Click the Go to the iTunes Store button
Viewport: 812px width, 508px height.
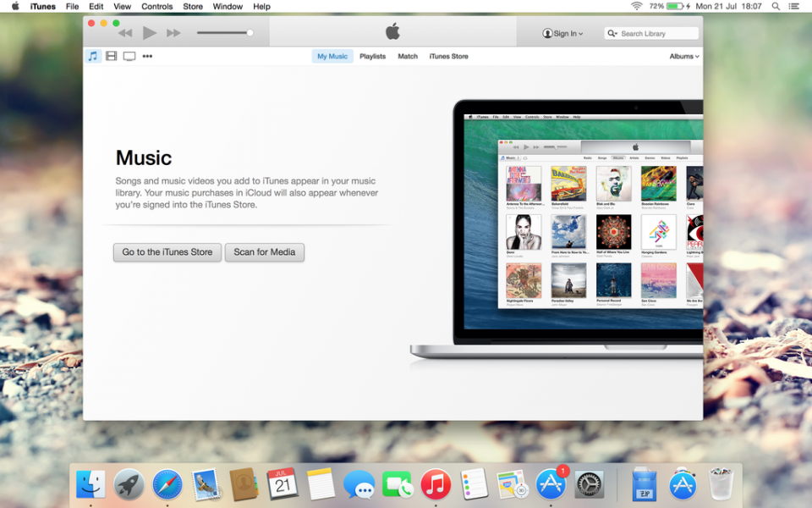167,252
